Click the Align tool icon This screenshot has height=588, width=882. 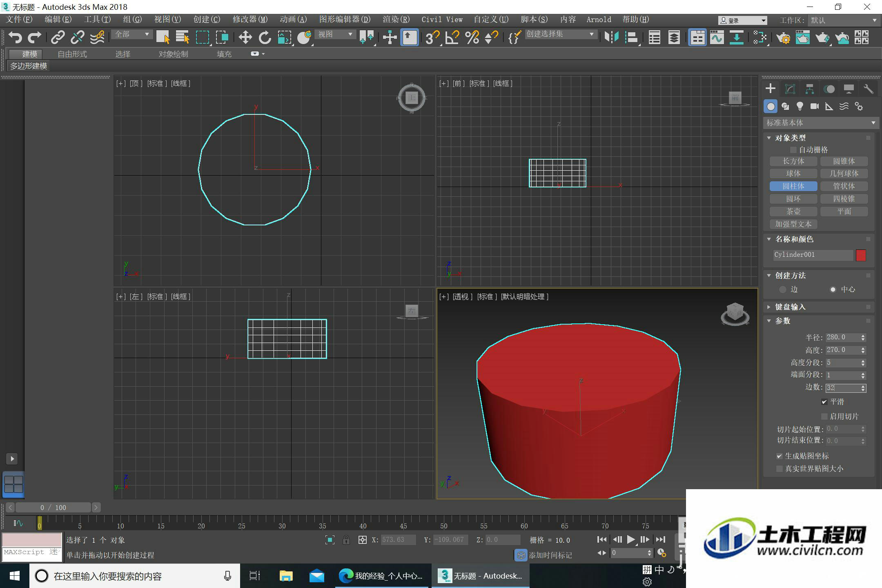(x=631, y=38)
